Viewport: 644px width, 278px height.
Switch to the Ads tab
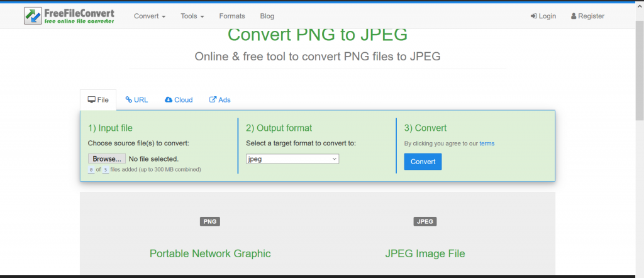tap(219, 100)
